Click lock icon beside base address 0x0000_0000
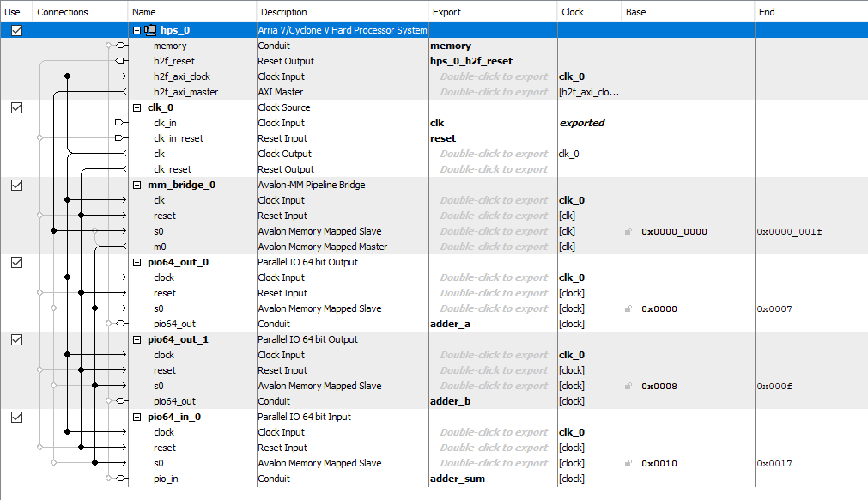 point(629,231)
